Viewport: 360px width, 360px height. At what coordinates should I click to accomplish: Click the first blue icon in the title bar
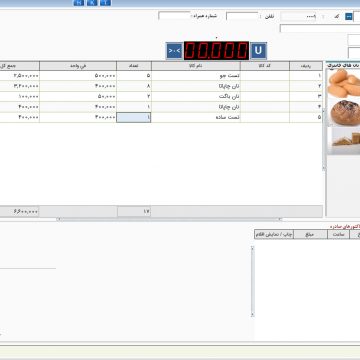point(79,3)
